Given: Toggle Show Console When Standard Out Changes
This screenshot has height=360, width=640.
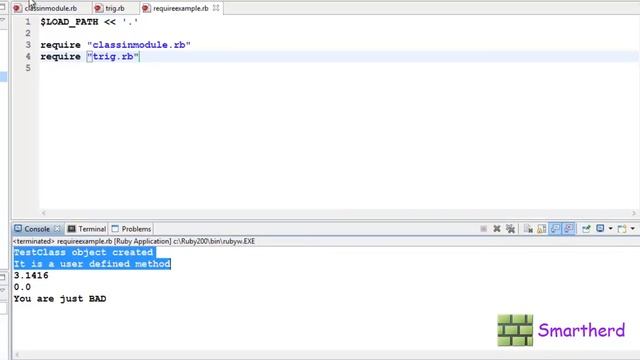Looking at the screenshot, I should (x=555, y=229).
